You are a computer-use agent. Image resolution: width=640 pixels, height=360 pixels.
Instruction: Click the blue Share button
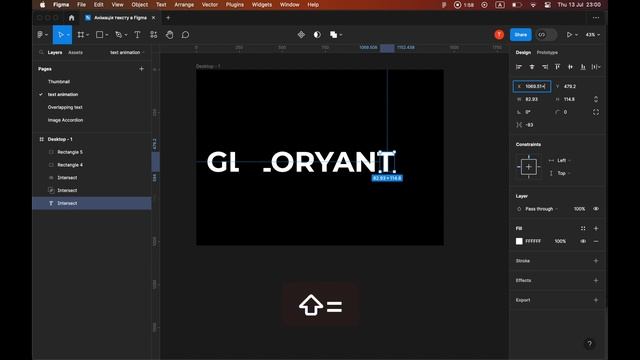pyautogui.click(x=520, y=35)
